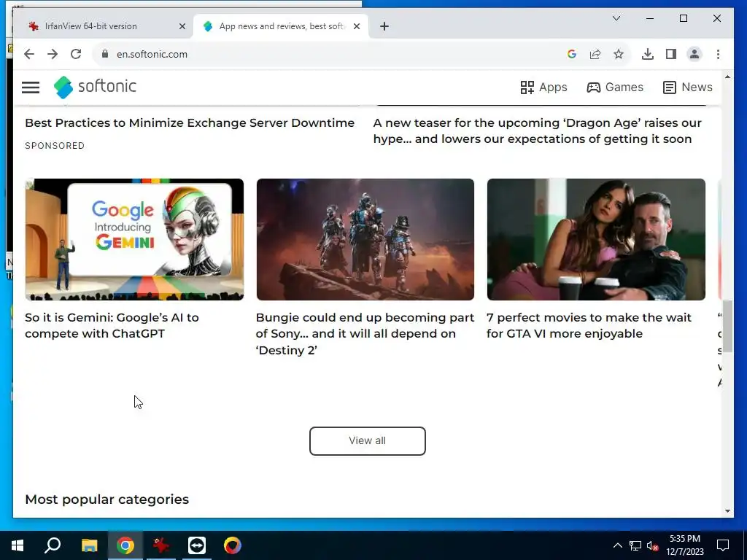Screen dimensions: 747x560
Task: Bookmark this page with the star icon
Action: (x=619, y=54)
